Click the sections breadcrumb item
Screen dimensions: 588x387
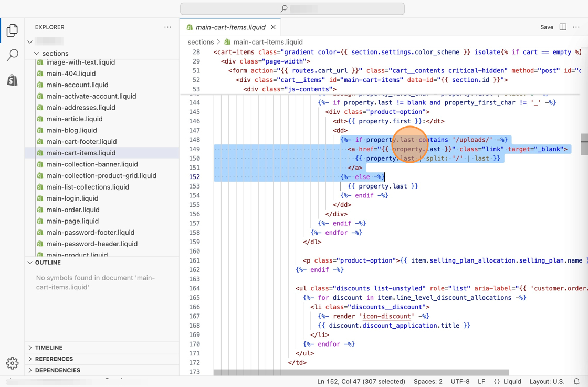click(x=201, y=42)
